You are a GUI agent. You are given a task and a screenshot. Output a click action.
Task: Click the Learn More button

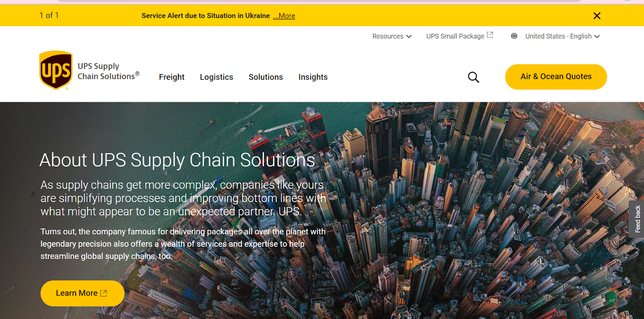click(83, 293)
